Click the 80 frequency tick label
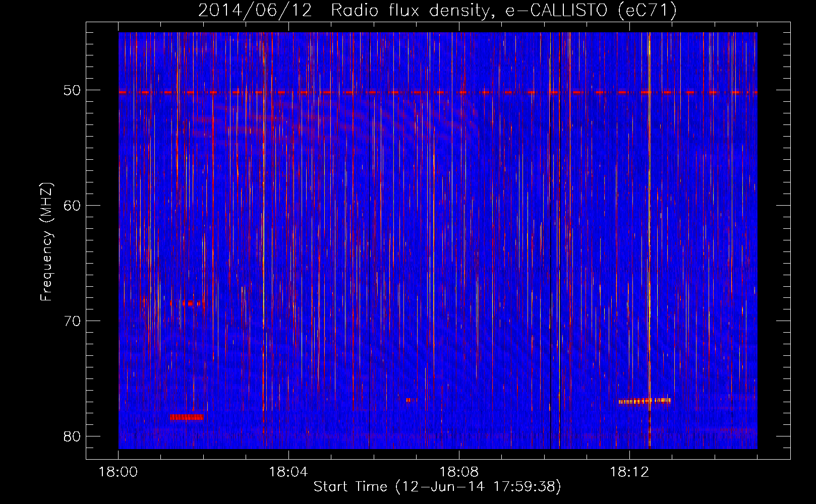Image resolution: width=816 pixels, height=504 pixels. [72, 436]
